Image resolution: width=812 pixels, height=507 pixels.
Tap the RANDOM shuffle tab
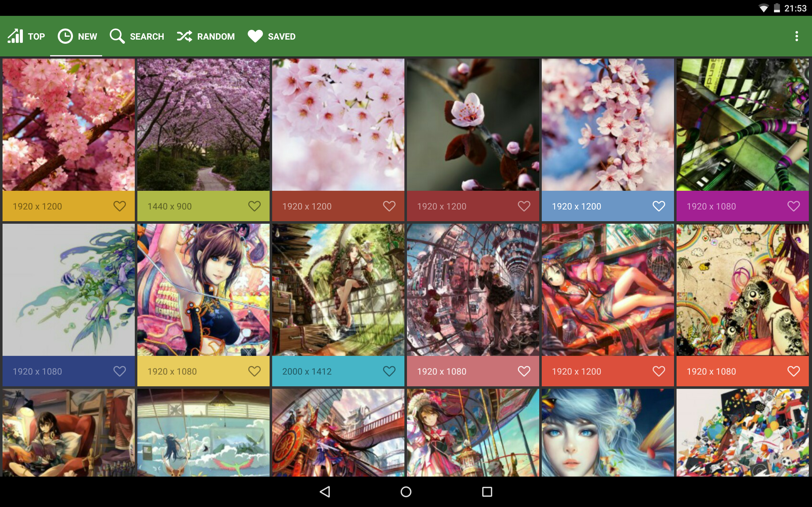click(x=206, y=36)
